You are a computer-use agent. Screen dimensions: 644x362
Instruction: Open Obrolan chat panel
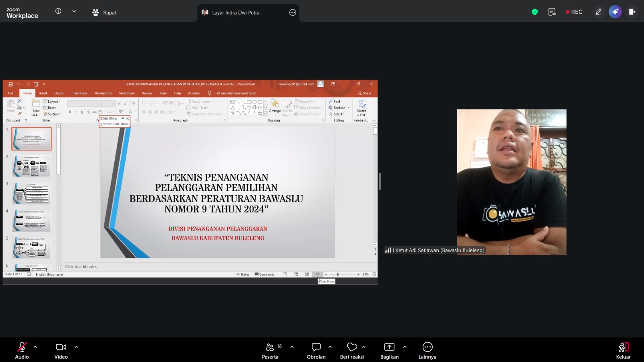point(316,350)
